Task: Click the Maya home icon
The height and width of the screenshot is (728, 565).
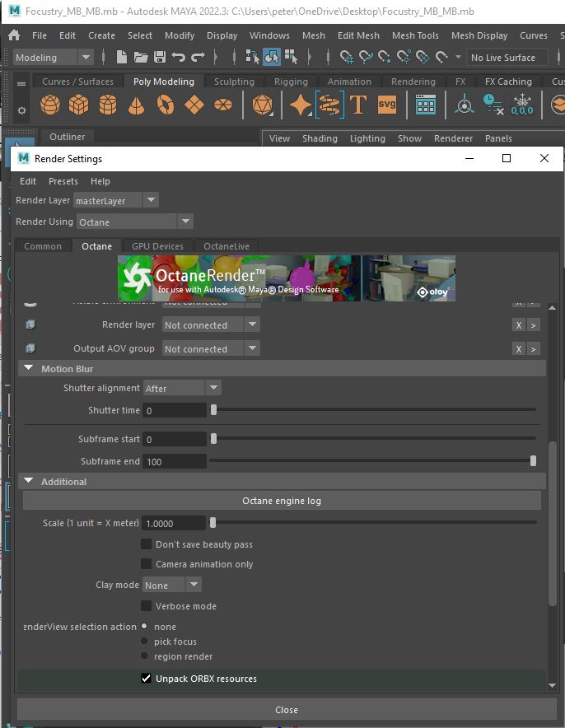Action: [x=14, y=35]
